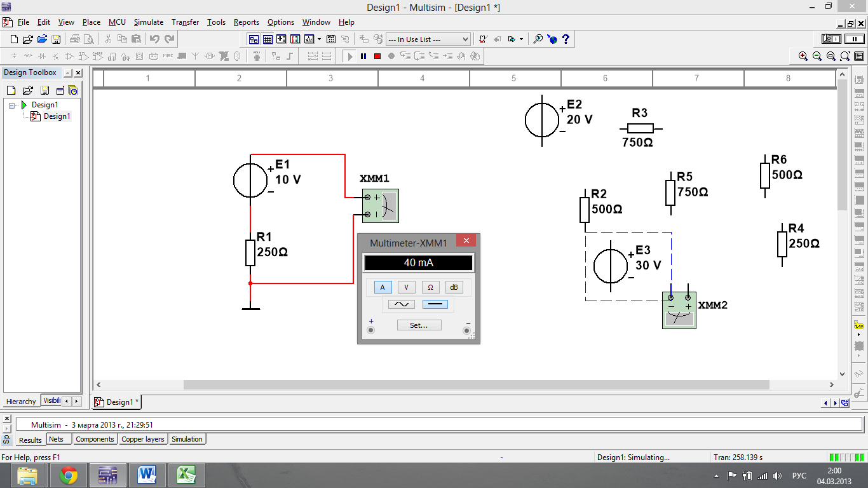Open the Place menu
The height and width of the screenshot is (488, 868).
(92, 22)
